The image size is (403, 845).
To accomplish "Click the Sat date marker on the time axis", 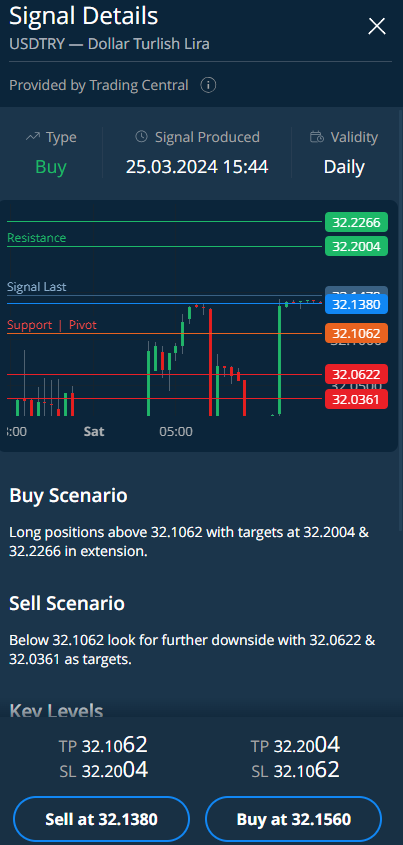I will (x=94, y=432).
